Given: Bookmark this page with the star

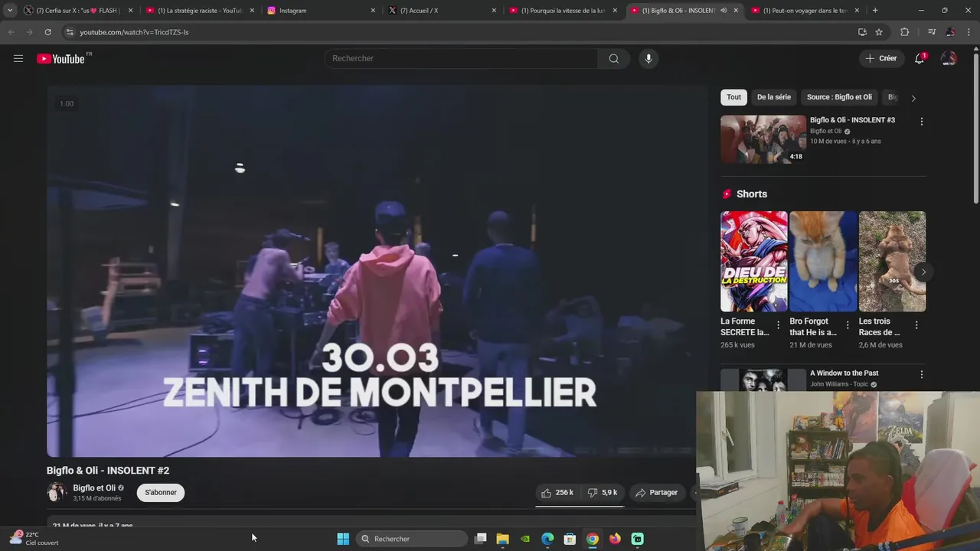Looking at the screenshot, I should (x=879, y=32).
